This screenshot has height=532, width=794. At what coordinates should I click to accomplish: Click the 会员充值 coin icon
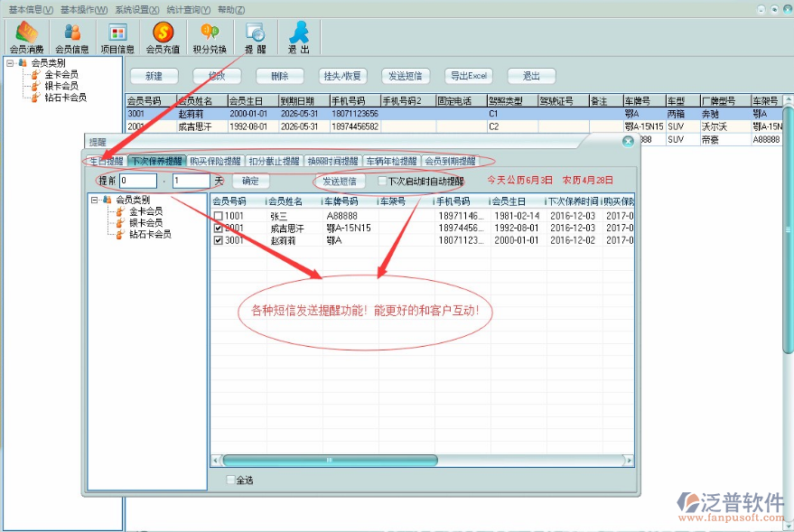click(163, 36)
